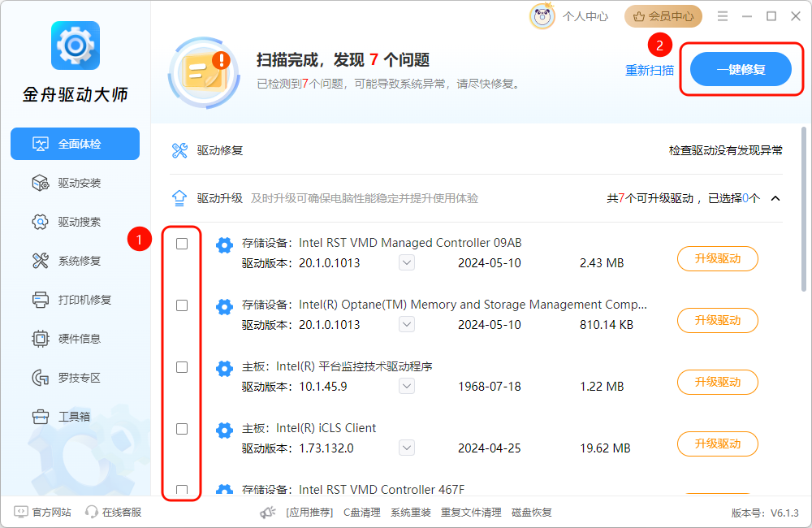Check the Optane Memory and Storage Management checkbox
This screenshot has width=812, height=528.
tap(182, 305)
